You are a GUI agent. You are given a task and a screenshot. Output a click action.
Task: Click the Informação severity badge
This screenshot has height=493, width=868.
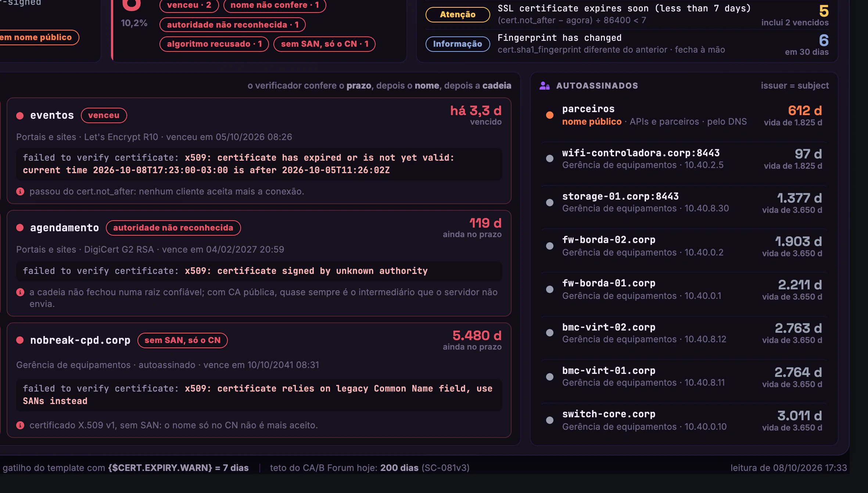(x=458, y=44)
